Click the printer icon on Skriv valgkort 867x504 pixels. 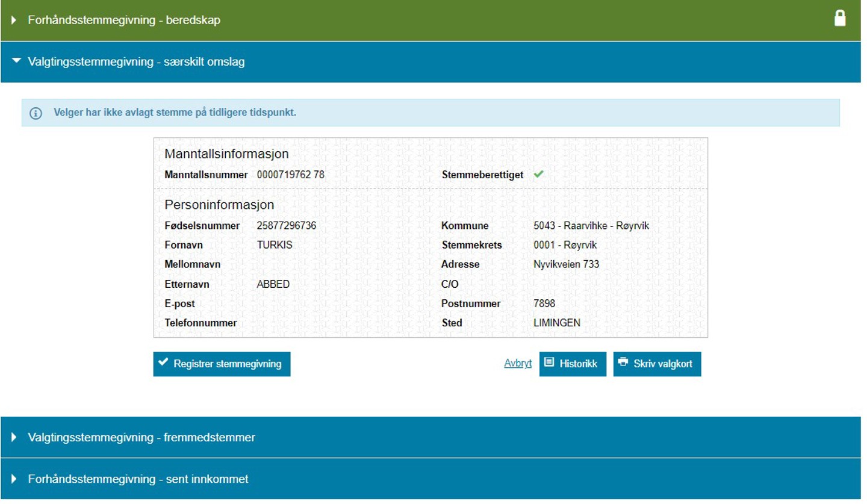click(623, 362)
